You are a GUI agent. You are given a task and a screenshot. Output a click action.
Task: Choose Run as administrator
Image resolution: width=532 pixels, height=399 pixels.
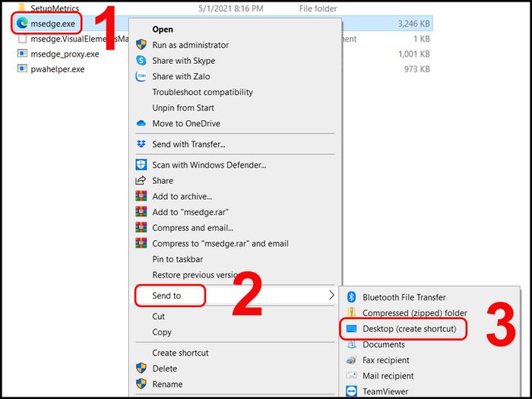(x=190, y=45)
